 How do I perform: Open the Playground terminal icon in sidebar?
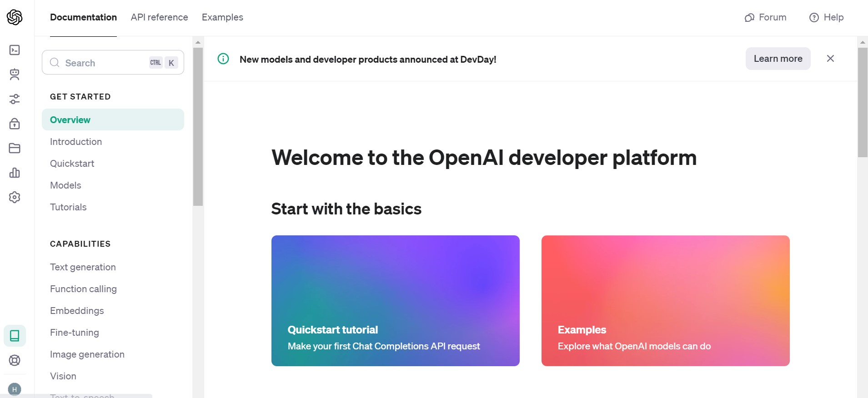pos(15,50)
